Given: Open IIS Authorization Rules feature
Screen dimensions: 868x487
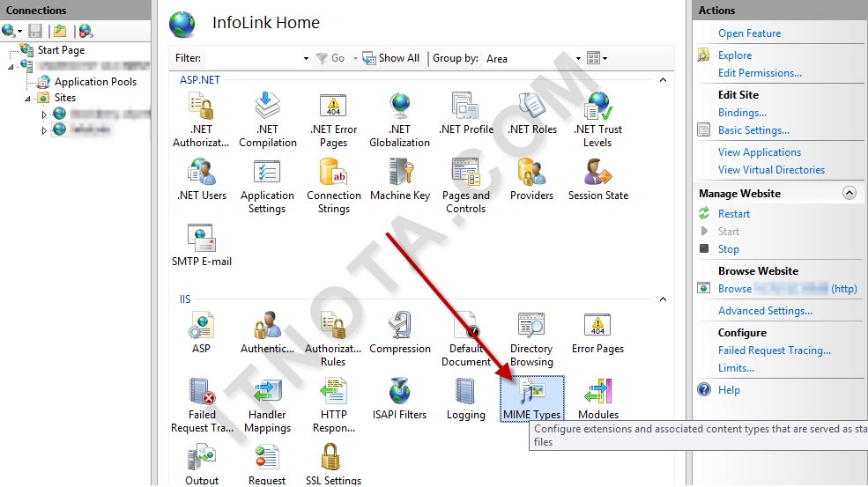Looking at the screenshot, I should (x=333, y=339).
